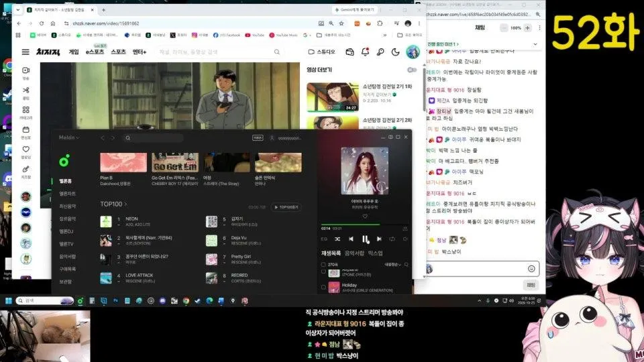
Task: Click the TOP100듣기 play button
Action: point(286,207)
